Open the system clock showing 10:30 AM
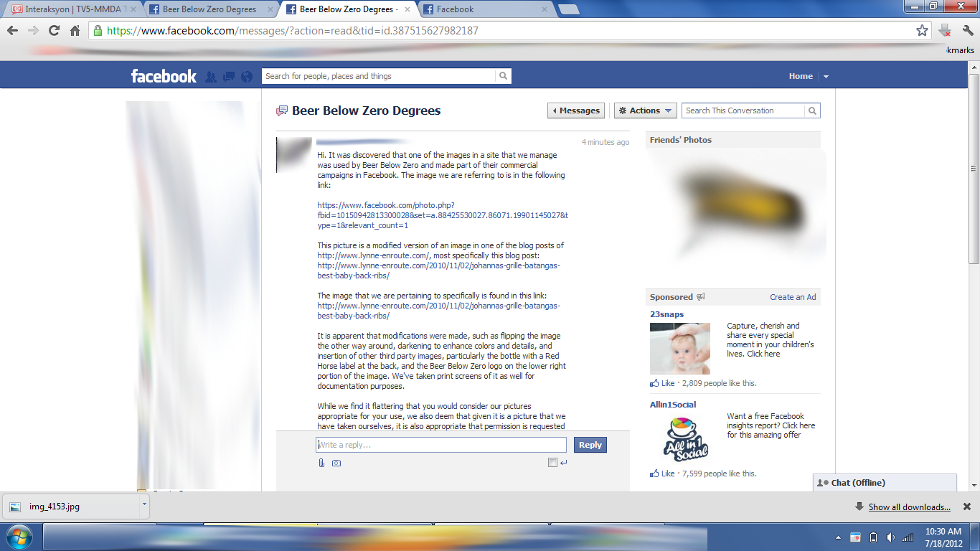The width and height of the screenshot is (980, 551). click(943, 537)
